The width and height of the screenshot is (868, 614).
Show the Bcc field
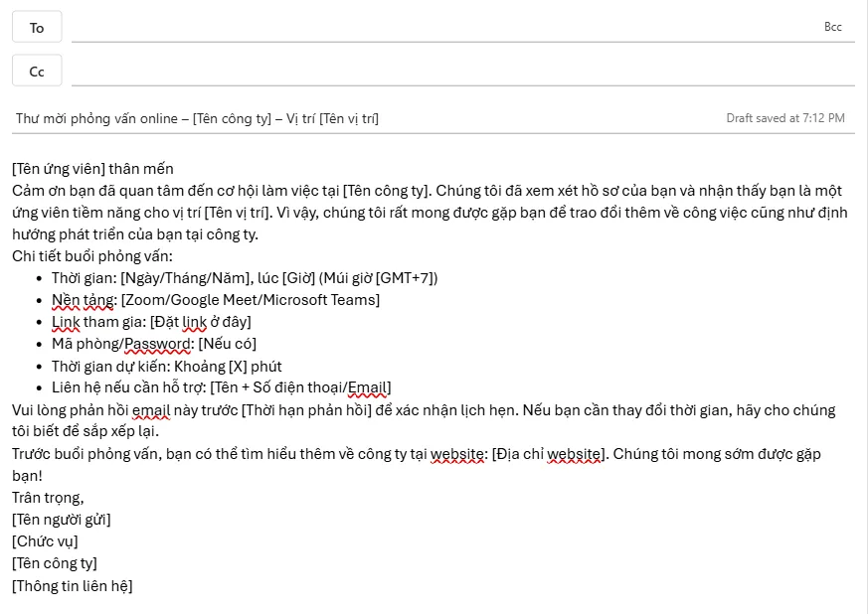[x=832, y=27]
